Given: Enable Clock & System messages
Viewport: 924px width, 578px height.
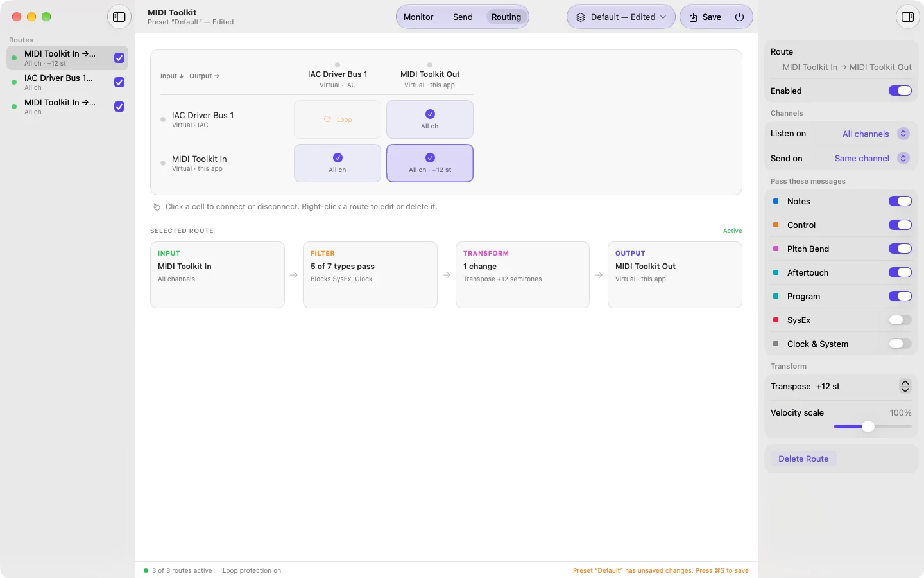Looking at the screenshot, I should coord(900,344).
